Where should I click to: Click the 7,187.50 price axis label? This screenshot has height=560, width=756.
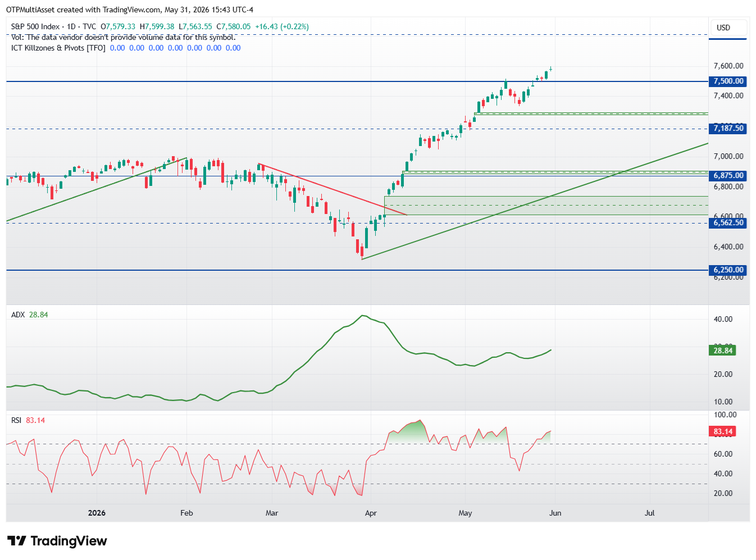[728, 128]
